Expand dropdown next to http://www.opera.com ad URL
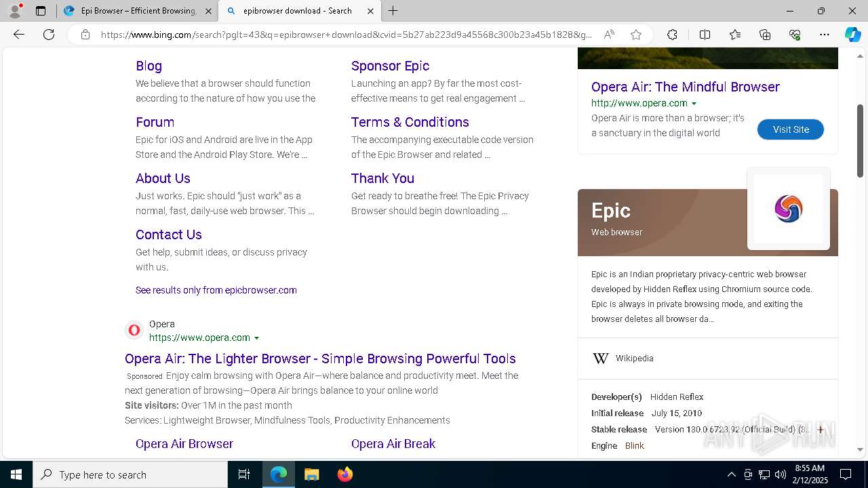The height and width of the screenshot is (488, 868). [694, 104]
